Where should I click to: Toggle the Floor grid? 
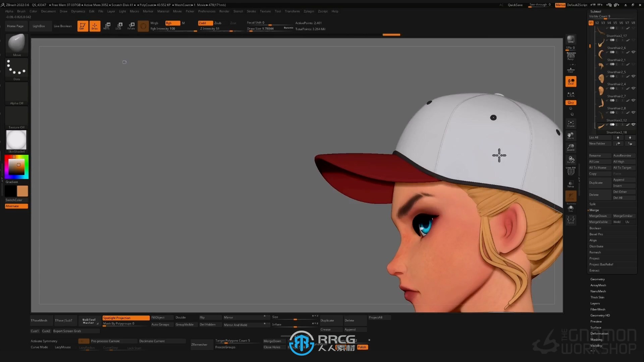click(571, 70)
